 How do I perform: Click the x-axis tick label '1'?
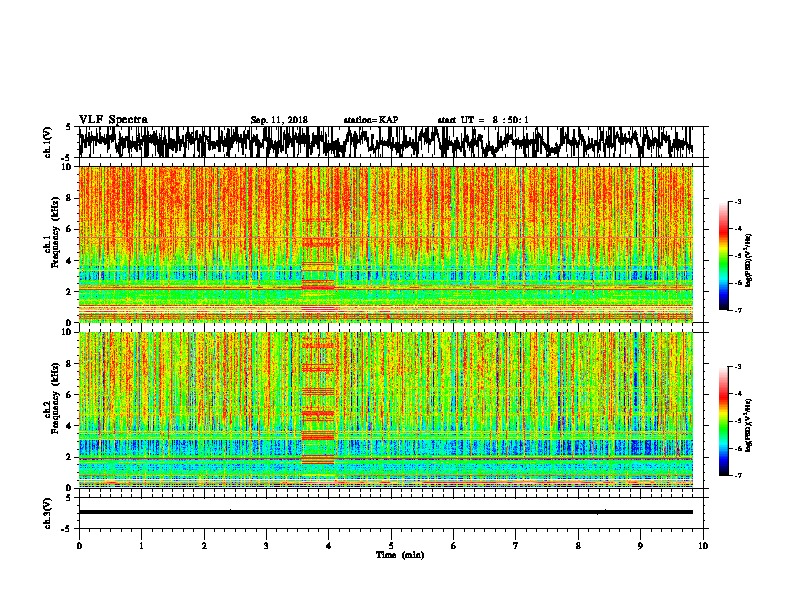coord(141,546)
